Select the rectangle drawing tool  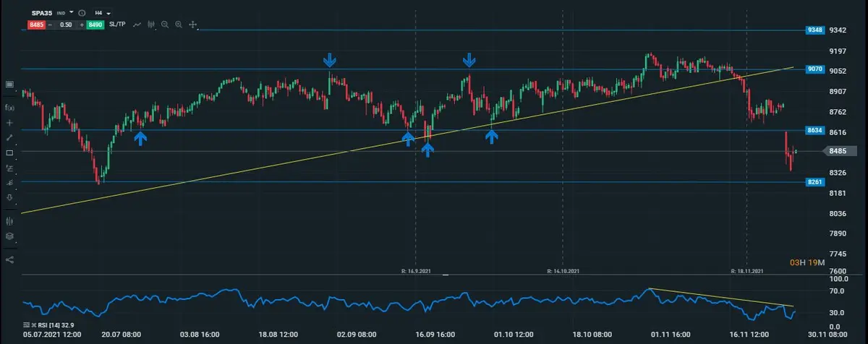click(10, 152)
